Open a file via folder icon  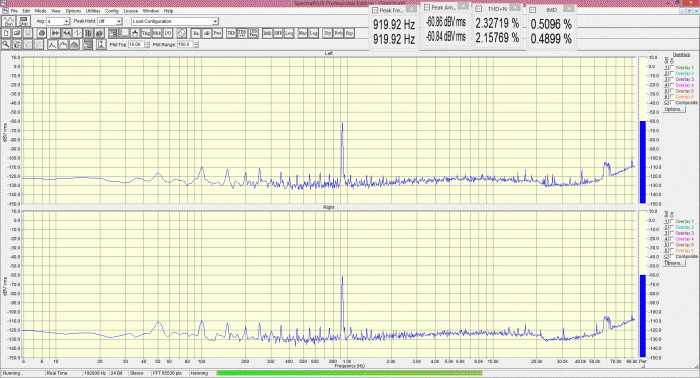tap(17, 33)
